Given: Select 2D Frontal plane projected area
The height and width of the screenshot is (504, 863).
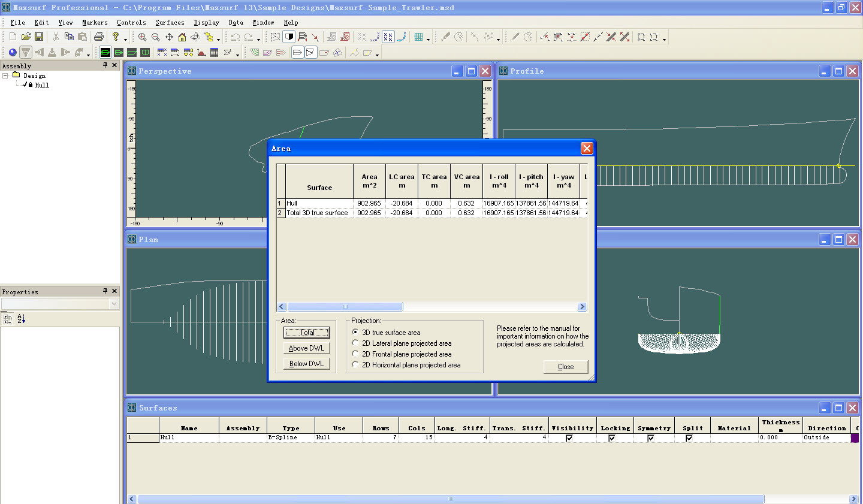Looking at the screenshot, I should [x=355, y=354].
